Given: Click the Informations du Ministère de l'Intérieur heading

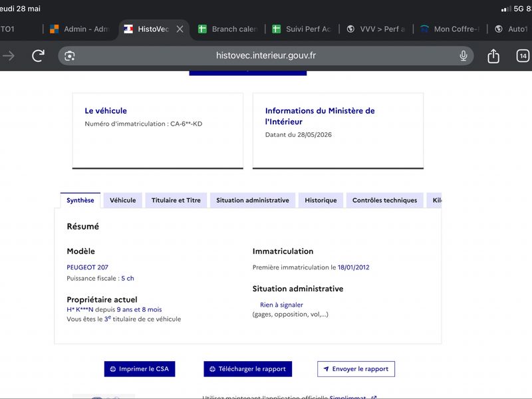Looking at the screenshot, I should click(320, 116).
